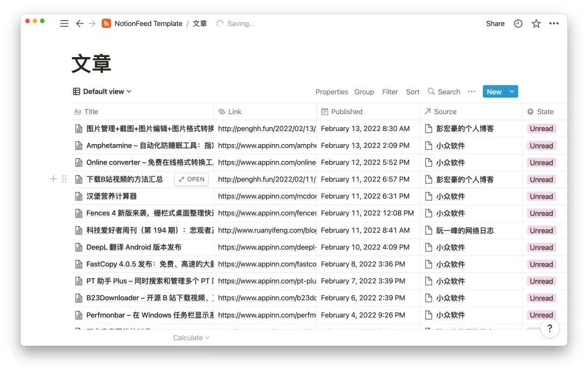Click the drag handle beside 下载B站视频的方法汇总
This screenshot has height=373, width=588.
pos(64,178)
